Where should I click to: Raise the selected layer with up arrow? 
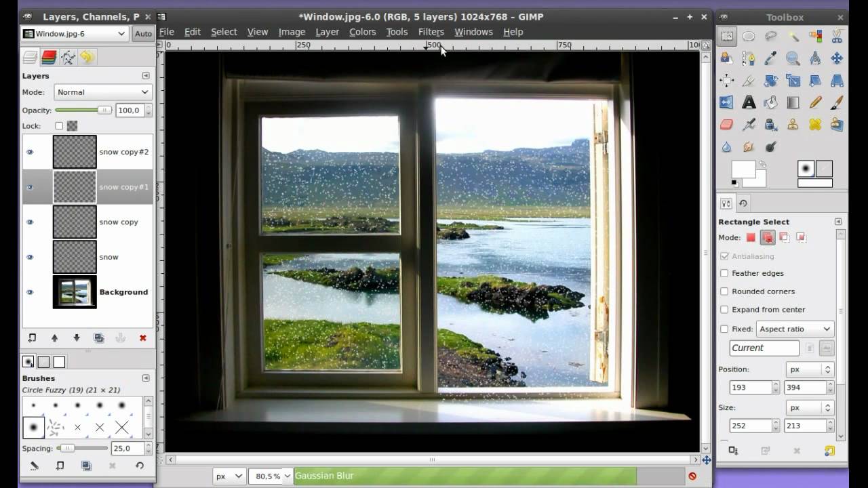(54, 338)
